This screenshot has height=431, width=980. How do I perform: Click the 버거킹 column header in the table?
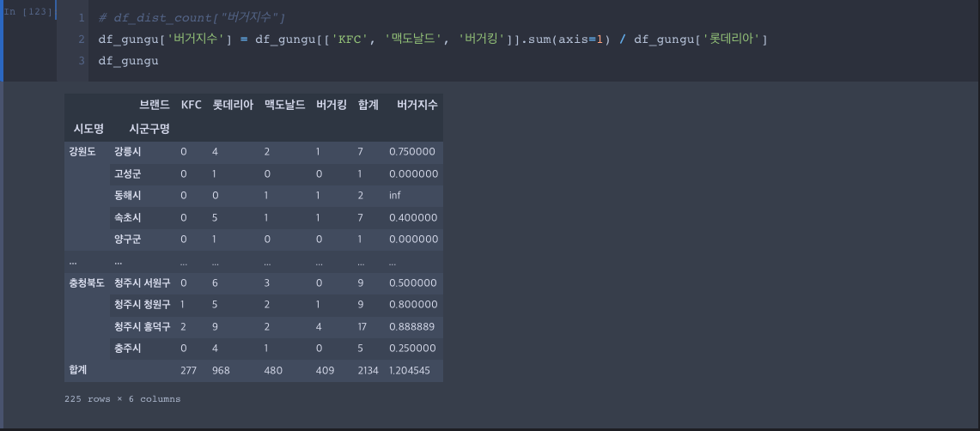click(332, 105)
